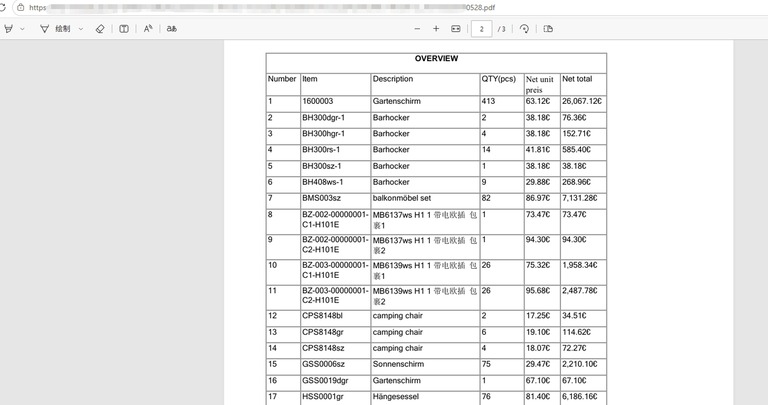The height and width of the screenshot is (405, 768).
Task: Click net total 114.62€
Action: coord(576,332)
